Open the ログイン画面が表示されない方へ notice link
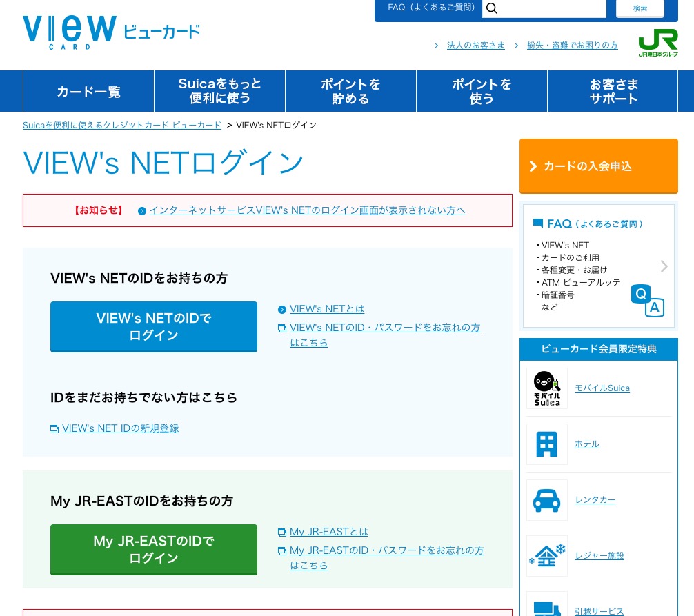The image size is (694, 616). (x=307, y=210)
